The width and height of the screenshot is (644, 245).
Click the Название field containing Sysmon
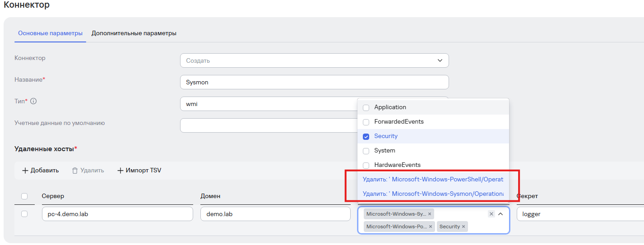click(314, 82)
